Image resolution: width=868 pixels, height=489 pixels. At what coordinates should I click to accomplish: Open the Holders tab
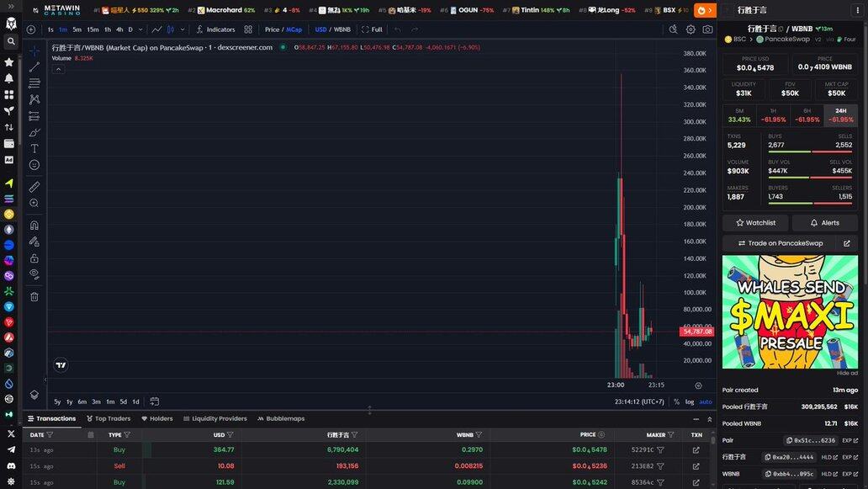tap(157, 418)
